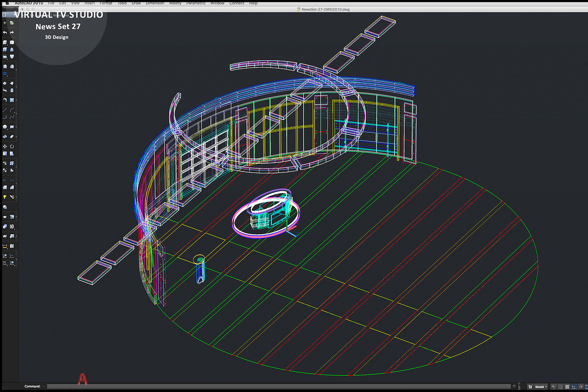Click the Render teapot icon
Viewport: 588px width, 392px height.
point(5,217)
